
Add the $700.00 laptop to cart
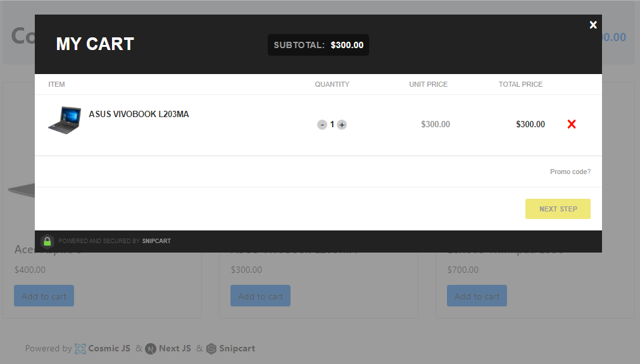(477, 296)
